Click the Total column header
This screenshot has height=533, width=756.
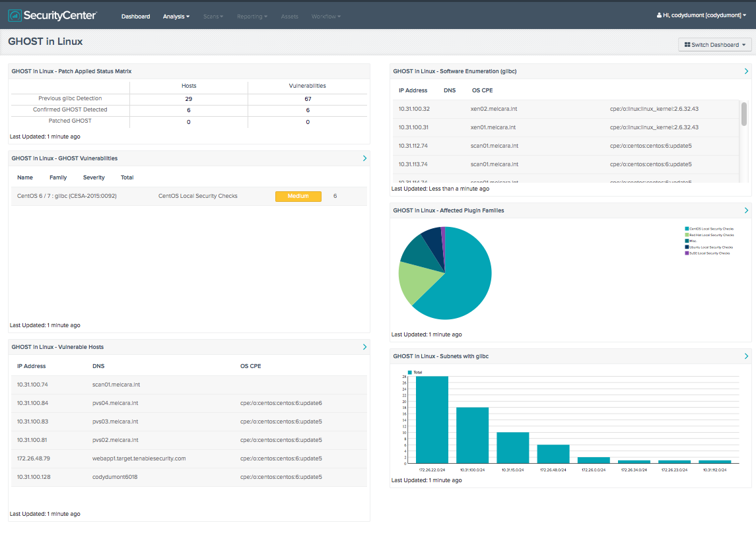127,177
